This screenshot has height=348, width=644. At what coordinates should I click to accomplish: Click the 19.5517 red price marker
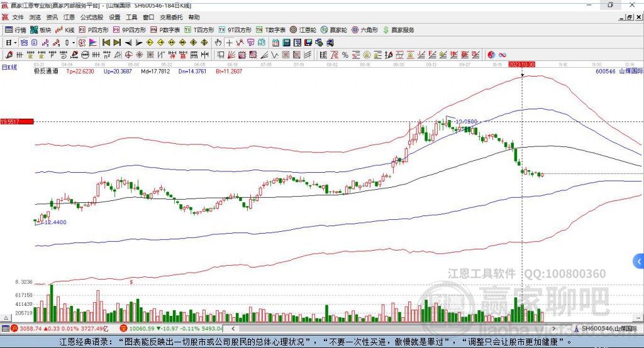[17, 121]
